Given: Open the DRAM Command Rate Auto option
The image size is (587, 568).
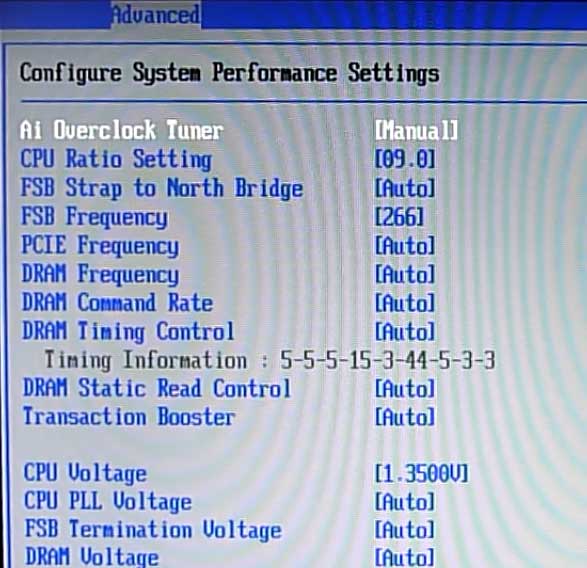Looking at the screenshot, I should [405, 303].
